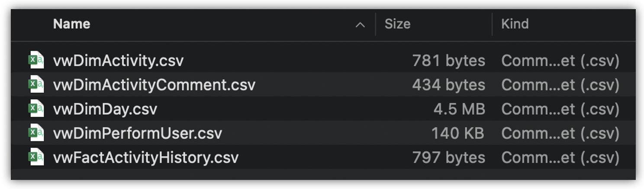The width and height of the screenshot is (644, 189).
Task: Sort files by the Size column header
Action: click(x=397, y=24)
